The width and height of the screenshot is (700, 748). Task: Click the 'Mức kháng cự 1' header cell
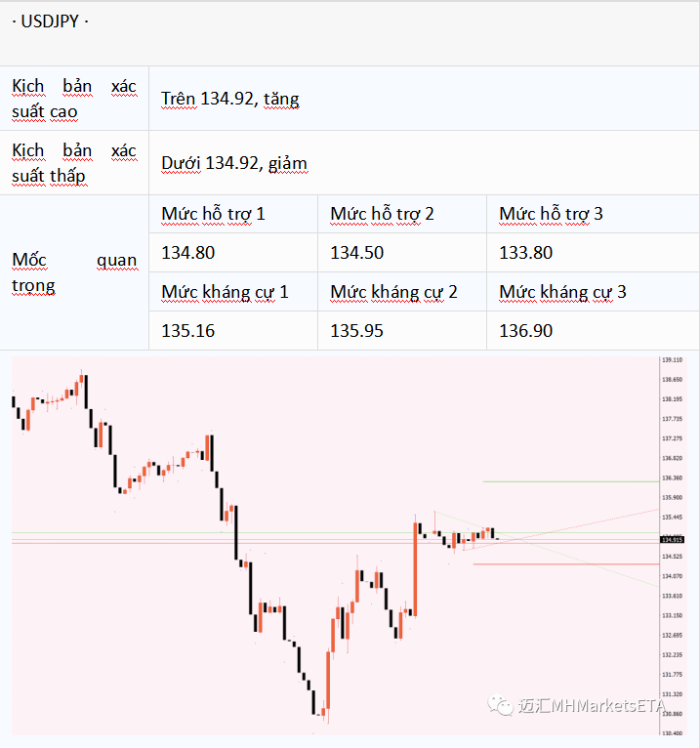pyautogui.click(x=233, y=291)
